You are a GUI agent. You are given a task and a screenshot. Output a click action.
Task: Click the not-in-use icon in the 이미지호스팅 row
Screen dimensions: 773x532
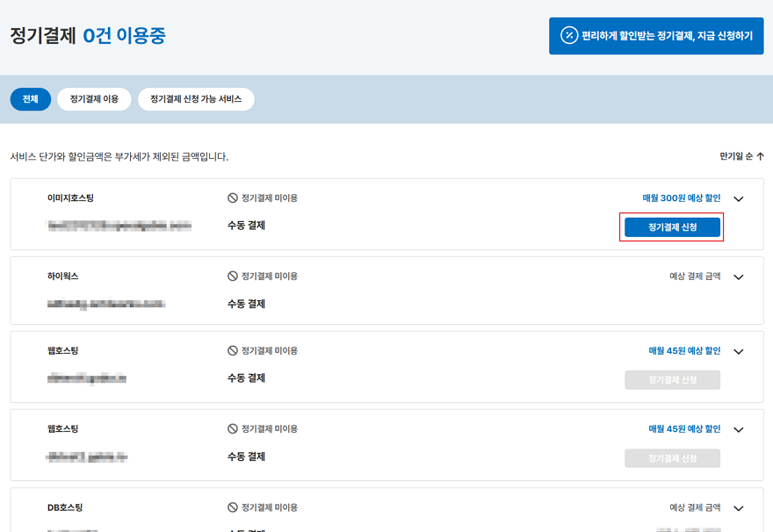coord(233,198)
